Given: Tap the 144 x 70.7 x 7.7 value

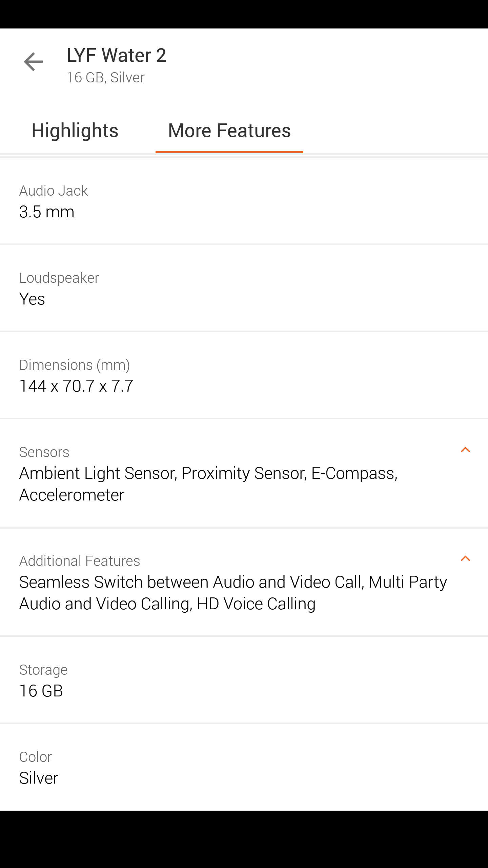Looking at the screenshot, I should pos(76,386).
